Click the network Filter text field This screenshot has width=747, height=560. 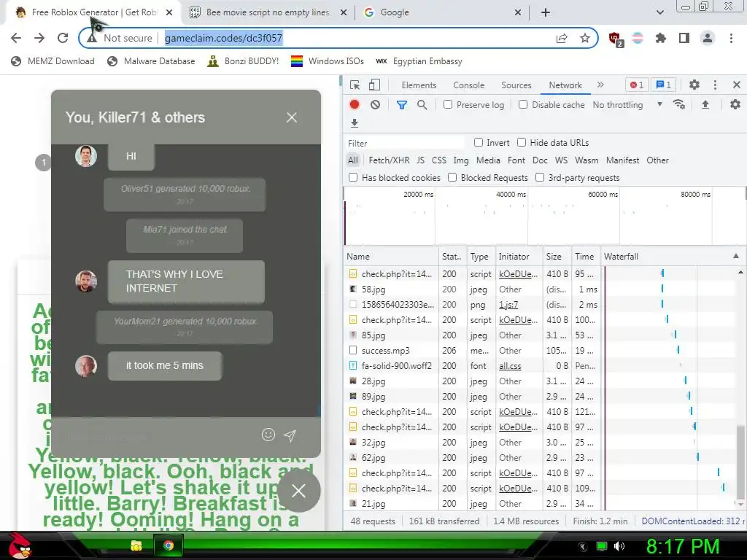pyautogui.click(x=405, y=144)
